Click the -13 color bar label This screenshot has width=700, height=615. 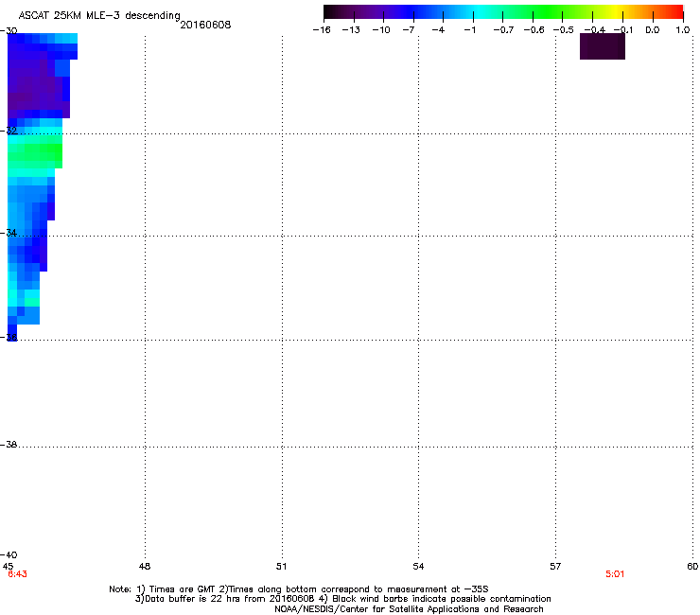coord(351,30)
